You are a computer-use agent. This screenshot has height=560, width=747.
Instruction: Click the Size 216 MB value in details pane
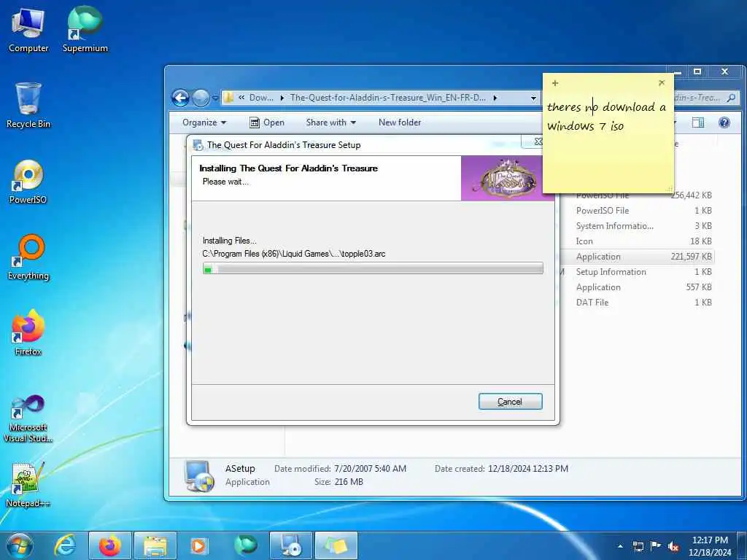coord(349,482)
